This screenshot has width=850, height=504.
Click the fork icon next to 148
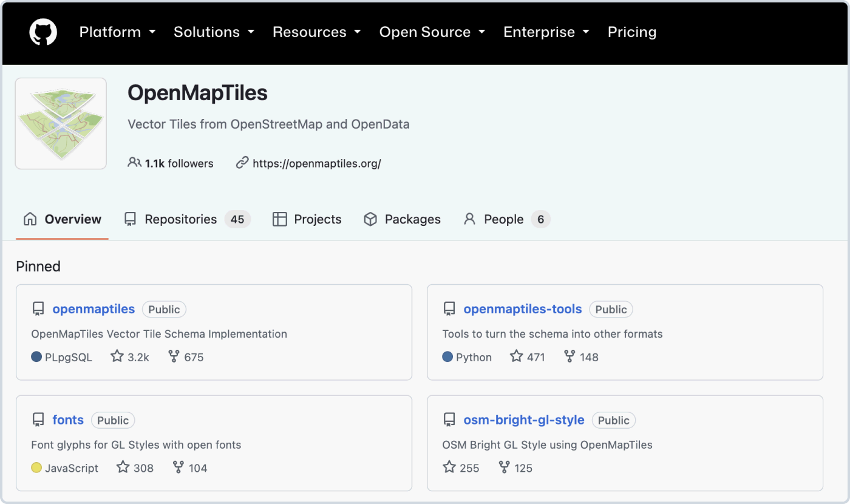(x=569, y=356)
